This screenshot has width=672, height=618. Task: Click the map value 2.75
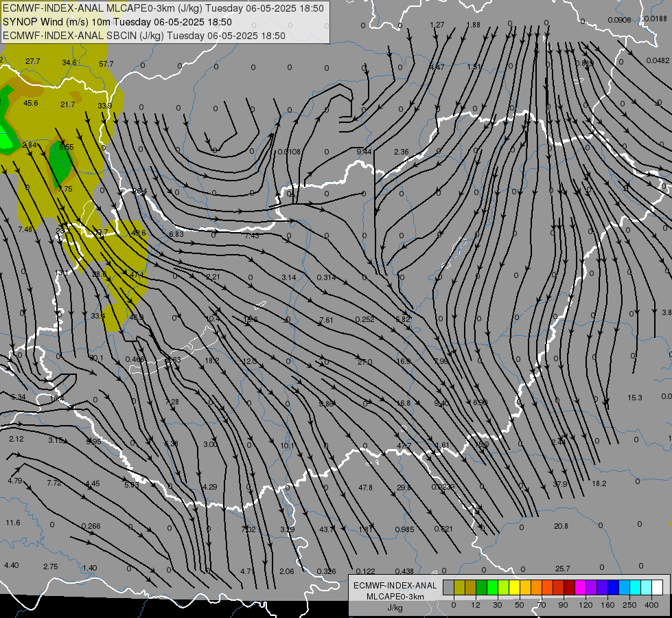[x=51, y=566]
